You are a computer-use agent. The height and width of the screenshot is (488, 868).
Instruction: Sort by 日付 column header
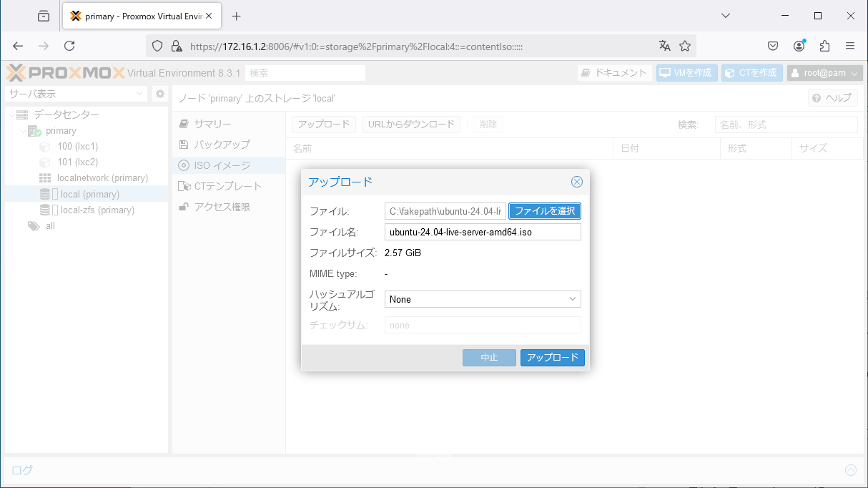tap(666, 148)
